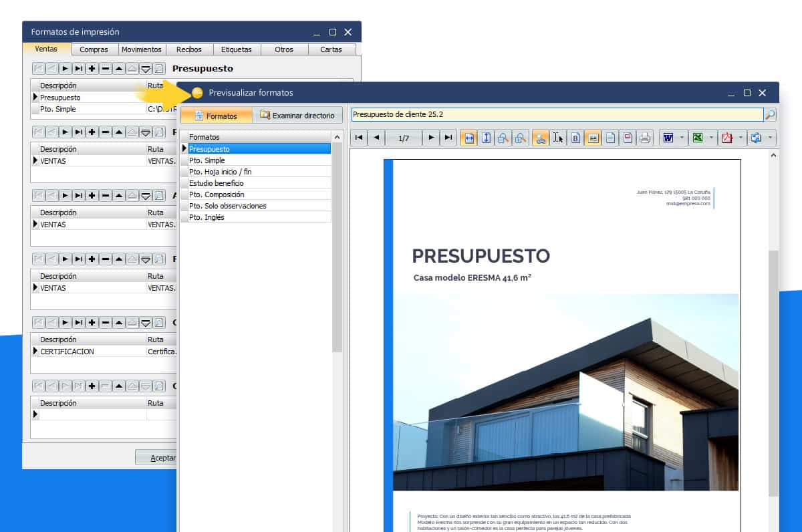
Task: Open the Word export dropdown arrow
Action: click(682, 138)
